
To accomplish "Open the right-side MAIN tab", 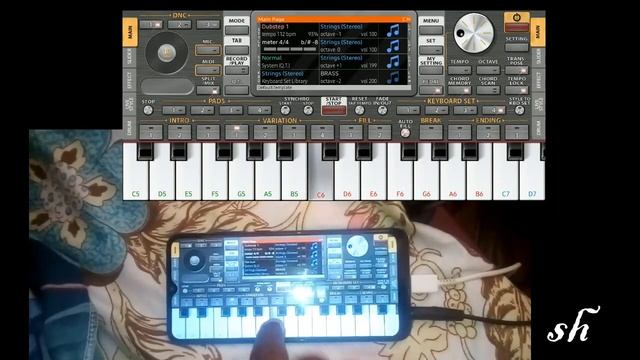I will (538, 32).
